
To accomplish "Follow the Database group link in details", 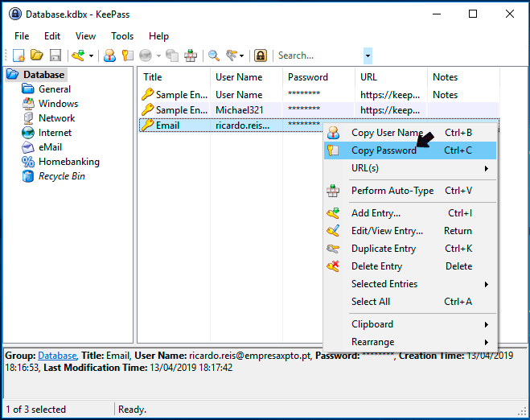I will pos(57,356).
